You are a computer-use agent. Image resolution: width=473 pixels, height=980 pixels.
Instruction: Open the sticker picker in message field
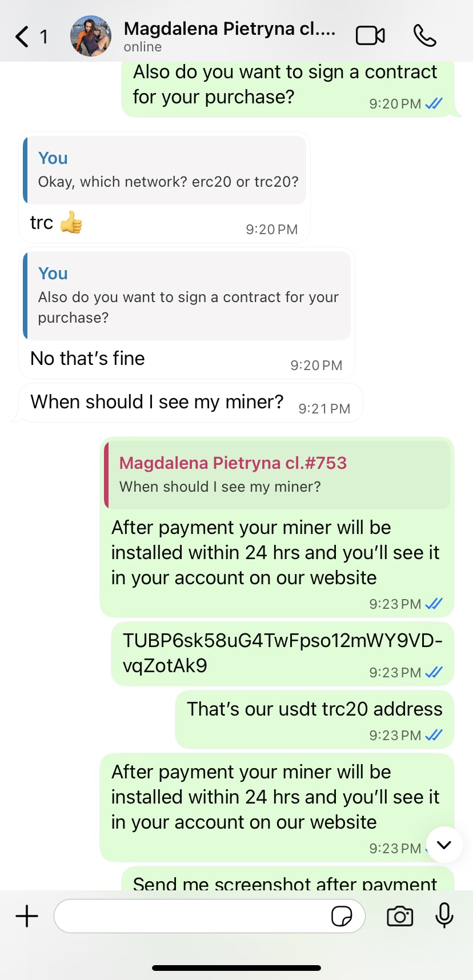342,916
